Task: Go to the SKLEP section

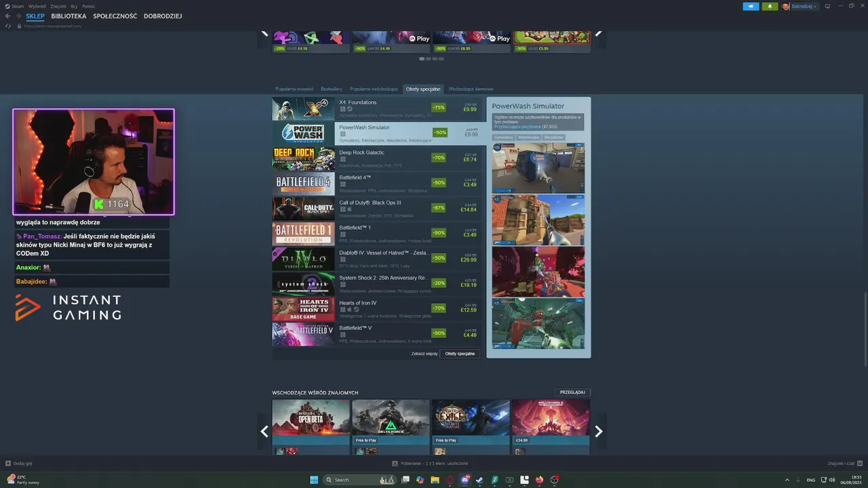Action: click(x=35, y=16)
